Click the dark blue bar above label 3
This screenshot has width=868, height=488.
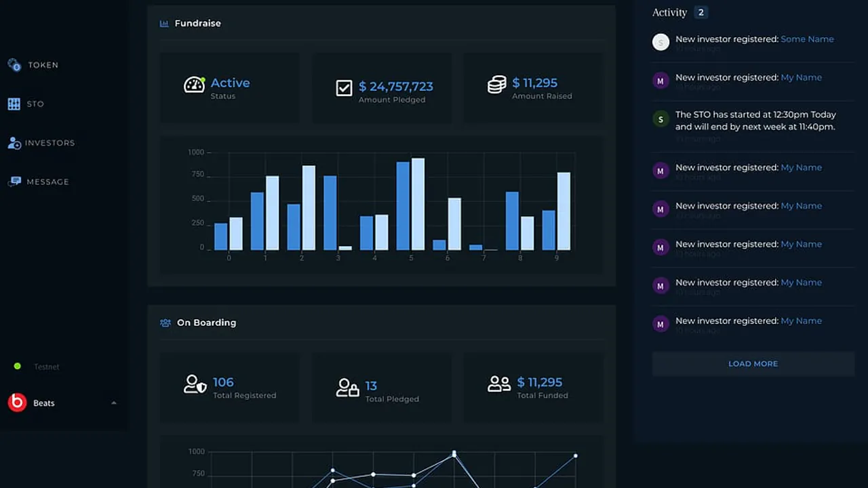click(x=330, y=213)
